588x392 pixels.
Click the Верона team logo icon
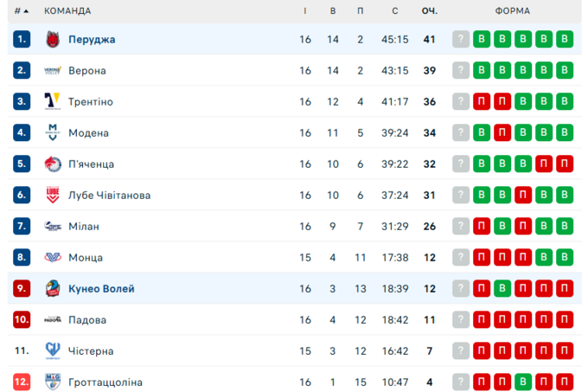[52, 70]
